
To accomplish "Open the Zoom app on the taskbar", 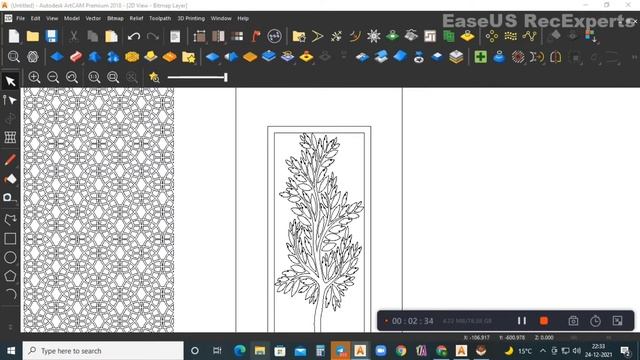I will coord(381,351).
